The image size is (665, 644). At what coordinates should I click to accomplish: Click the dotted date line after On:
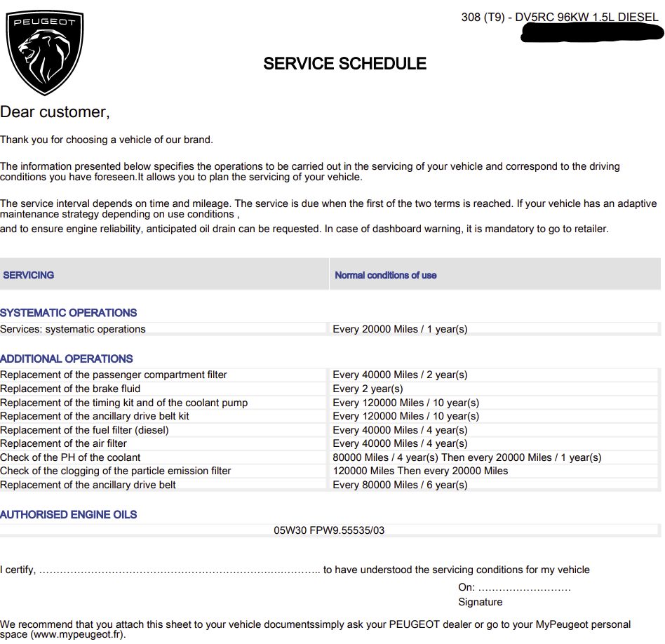click(524, 589)
